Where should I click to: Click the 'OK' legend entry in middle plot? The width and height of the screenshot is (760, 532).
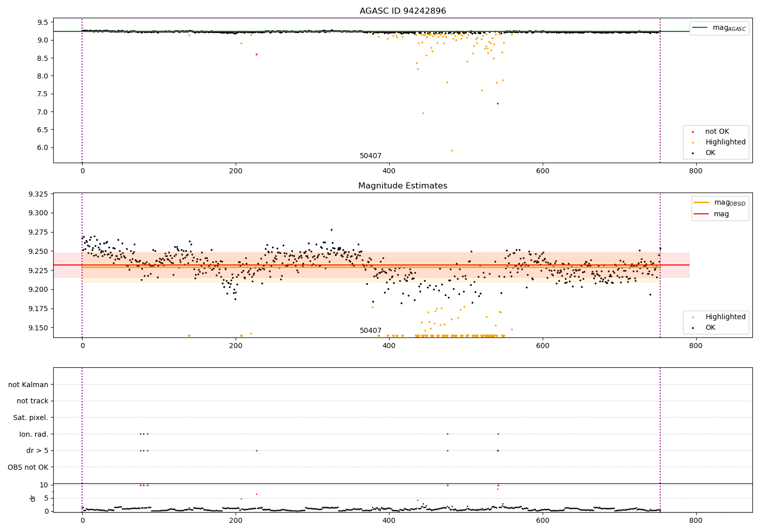point(710,328)
